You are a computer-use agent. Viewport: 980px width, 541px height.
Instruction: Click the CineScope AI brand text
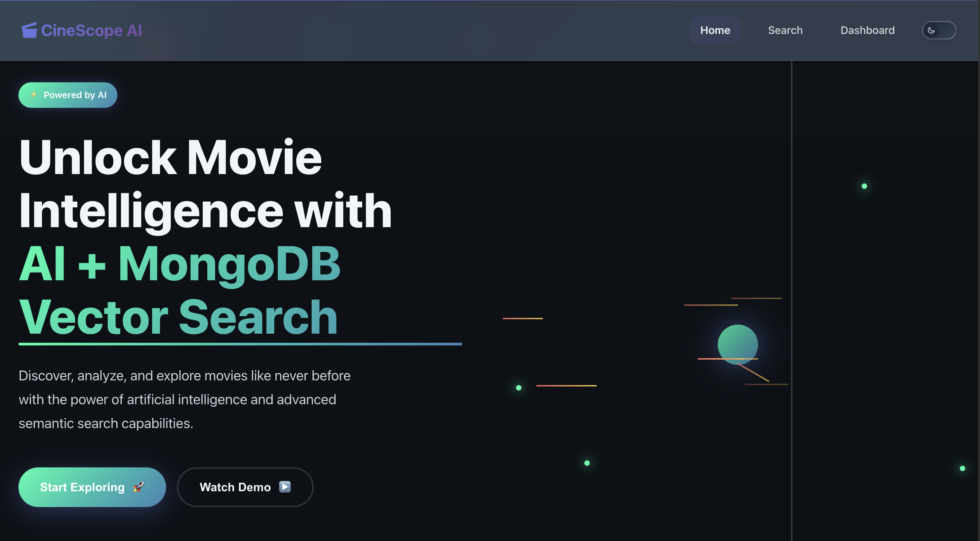pos(91,31)
